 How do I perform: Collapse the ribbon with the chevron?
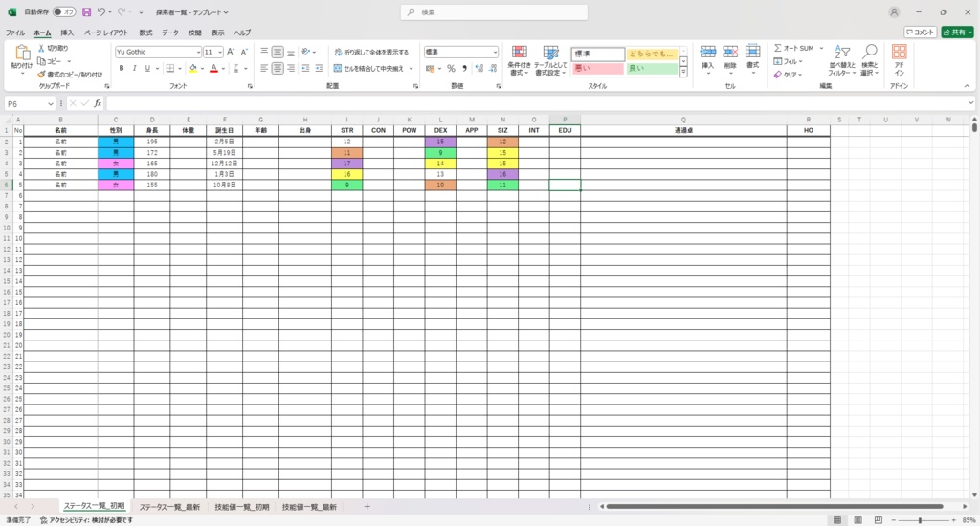click(x=967, y=86)
